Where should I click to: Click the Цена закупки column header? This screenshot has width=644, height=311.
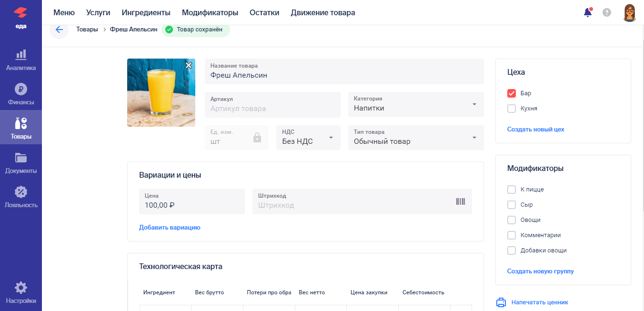coord(369,292)
